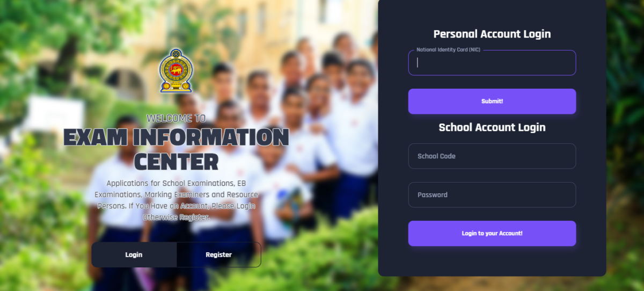Click the EXAM INFORMATION title line
Image resolution: width=644 pixels, height=291 pixels.
pyautogui.click(x=176, y=137)
